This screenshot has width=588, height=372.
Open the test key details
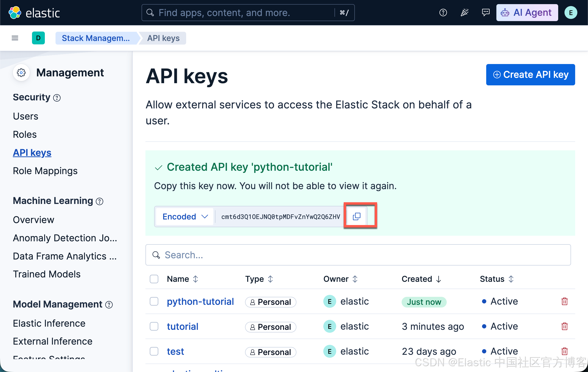click(175, 351)
